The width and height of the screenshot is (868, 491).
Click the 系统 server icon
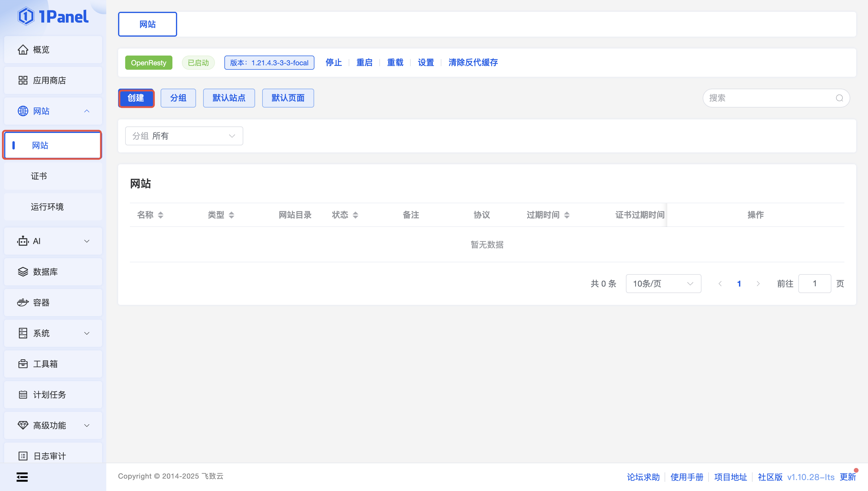click(23, 333)
